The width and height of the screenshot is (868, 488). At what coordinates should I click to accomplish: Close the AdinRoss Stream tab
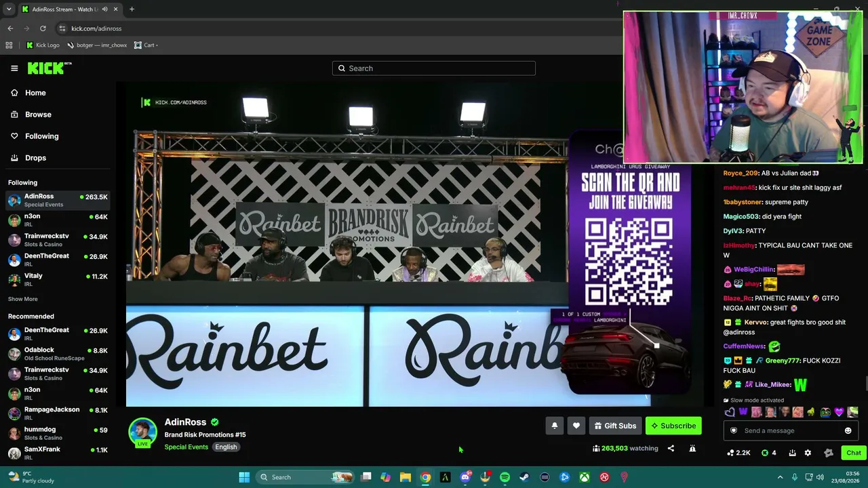point(115,9)
